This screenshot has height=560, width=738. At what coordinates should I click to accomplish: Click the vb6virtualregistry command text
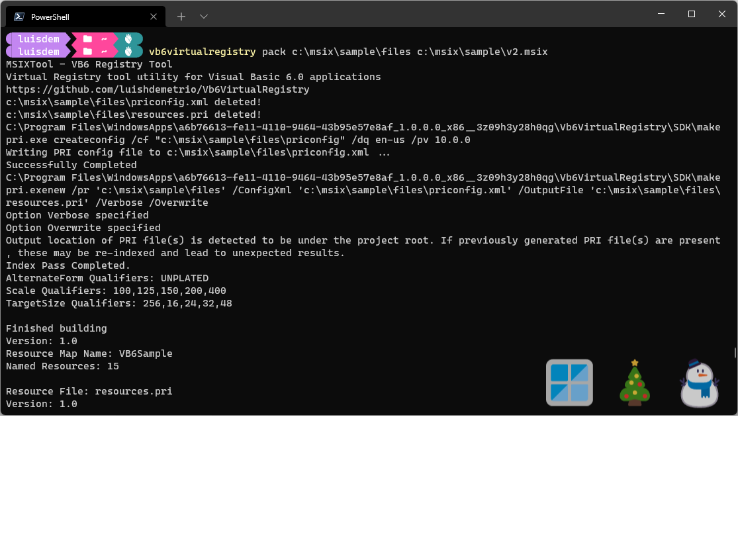click(203, 52)
